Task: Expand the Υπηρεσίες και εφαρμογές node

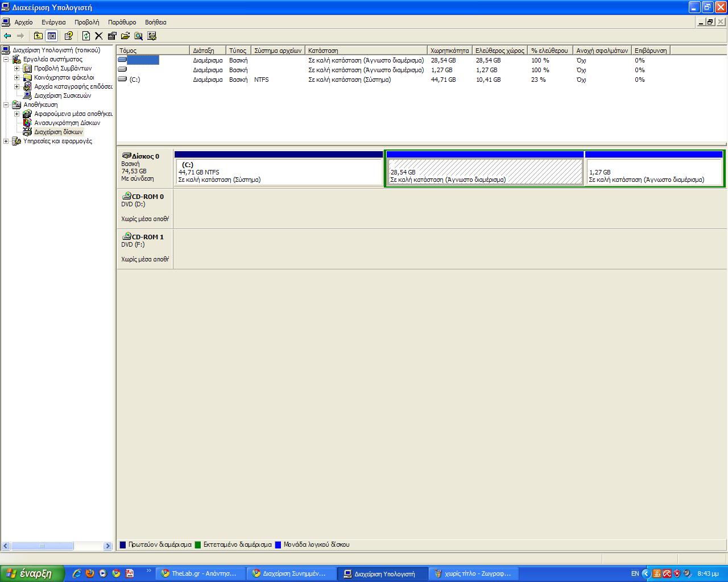Action: 6,141
